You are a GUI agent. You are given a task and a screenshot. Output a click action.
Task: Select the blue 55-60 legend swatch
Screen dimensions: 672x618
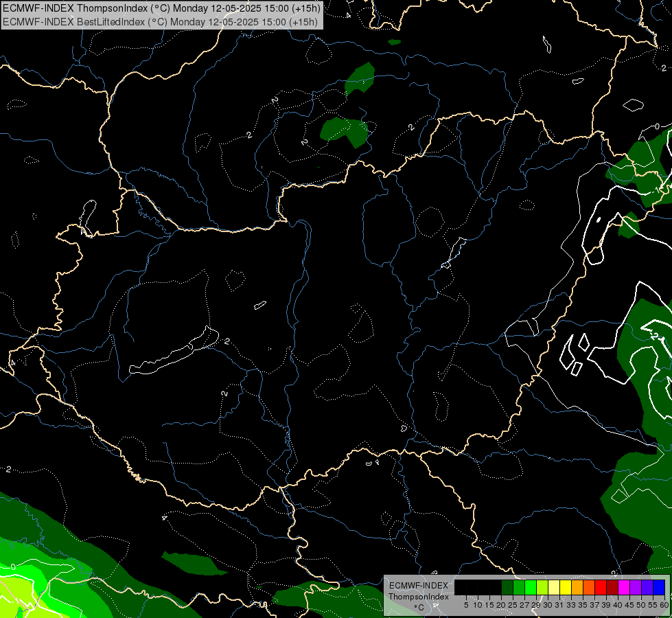659,587
